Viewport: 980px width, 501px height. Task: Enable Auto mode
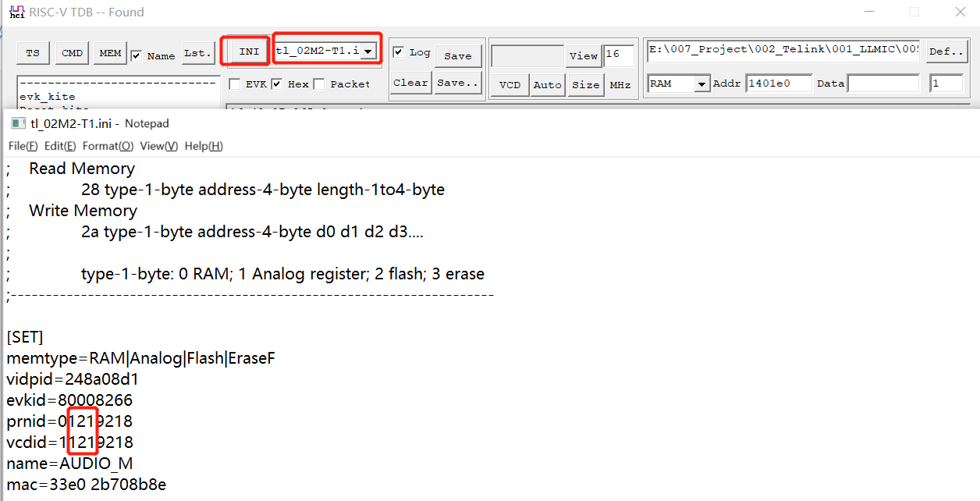tap(547, 84)
